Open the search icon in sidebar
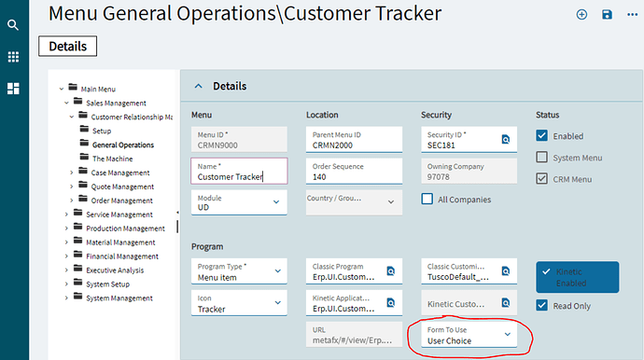The width and height of the screenshot is (644, 360). 13,25
